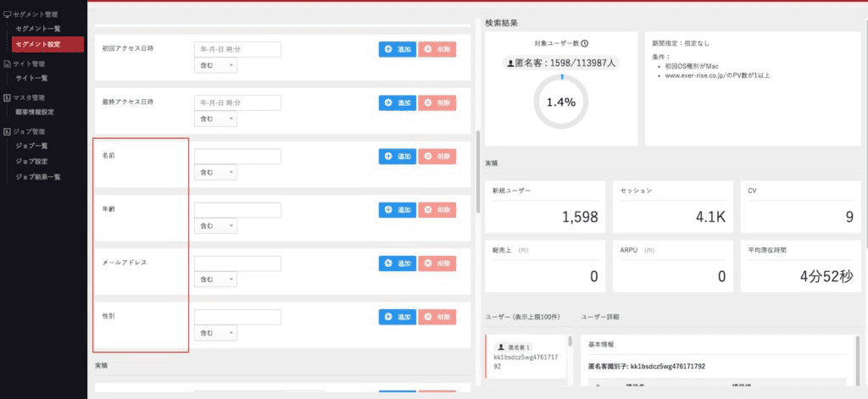The width and height of the screenshot is (868, 399).
Task: Expand the 含む dropdown under 年齢
Action: pyautogui.click(x=215, y=226)
